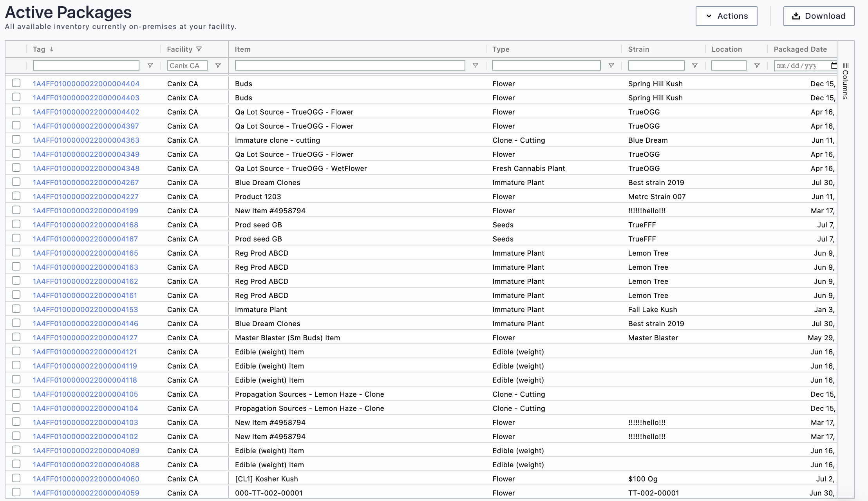Click the Location column filter funnel icon
Image resolution: width=868 pixels, height=501 pixels.
(757, 65)
